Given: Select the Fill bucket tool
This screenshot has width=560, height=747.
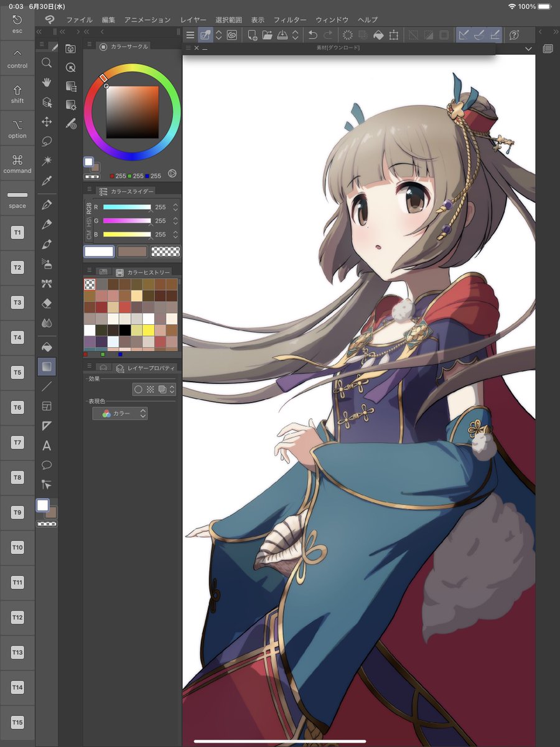Looking at the screenshot, I should pyautogui.click(x=47, y=347).
